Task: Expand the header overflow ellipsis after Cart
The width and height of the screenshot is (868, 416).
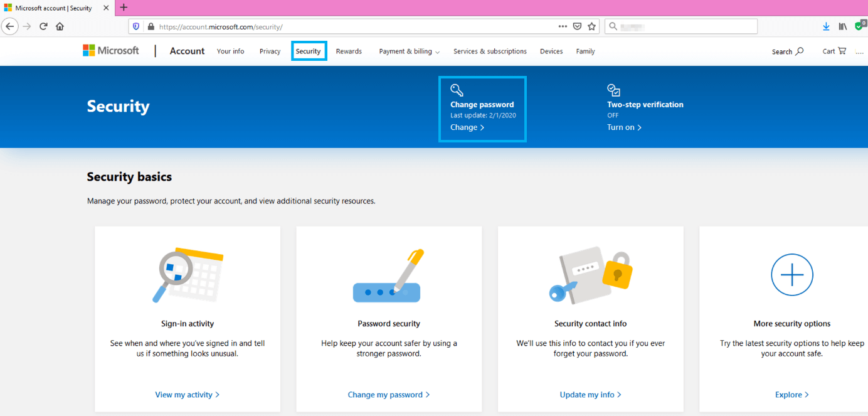Action: (x=859, y=51)
